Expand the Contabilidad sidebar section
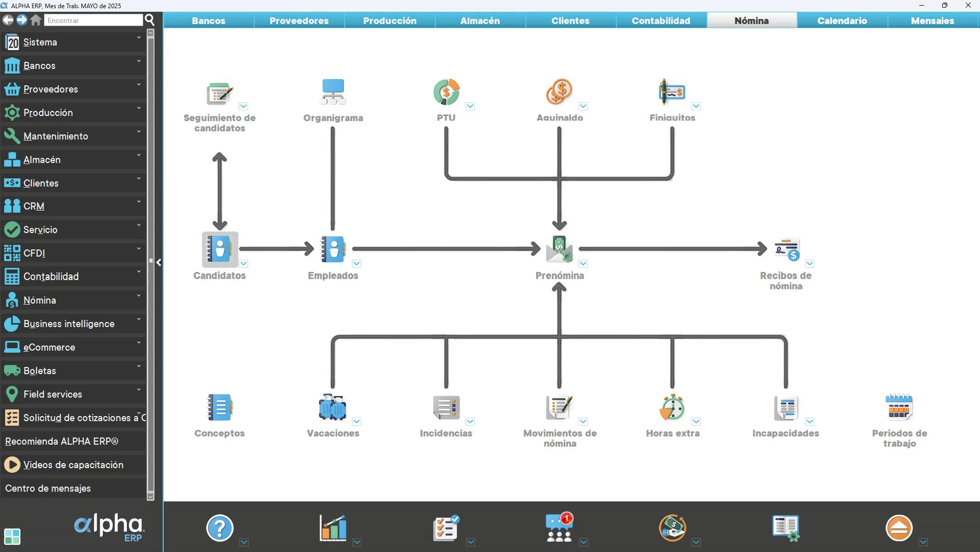This screenshot has height=552, width=980. (x=74, y=277)
